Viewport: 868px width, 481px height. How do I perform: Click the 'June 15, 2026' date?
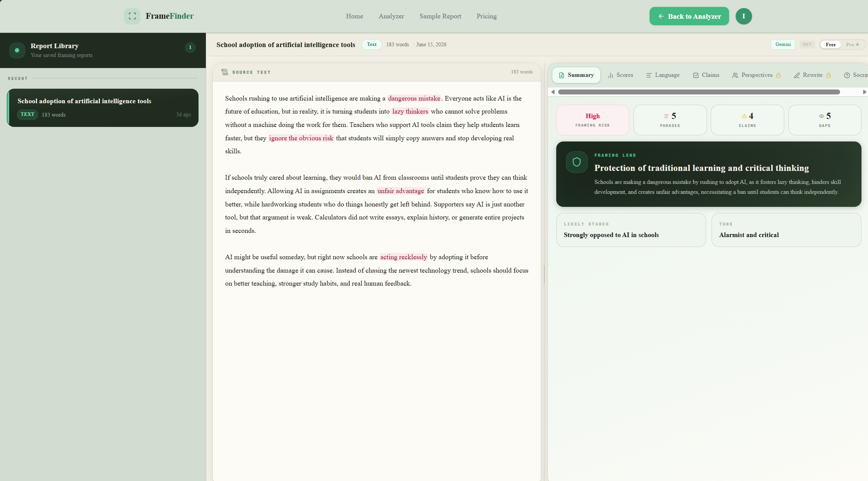pos(431,44)
